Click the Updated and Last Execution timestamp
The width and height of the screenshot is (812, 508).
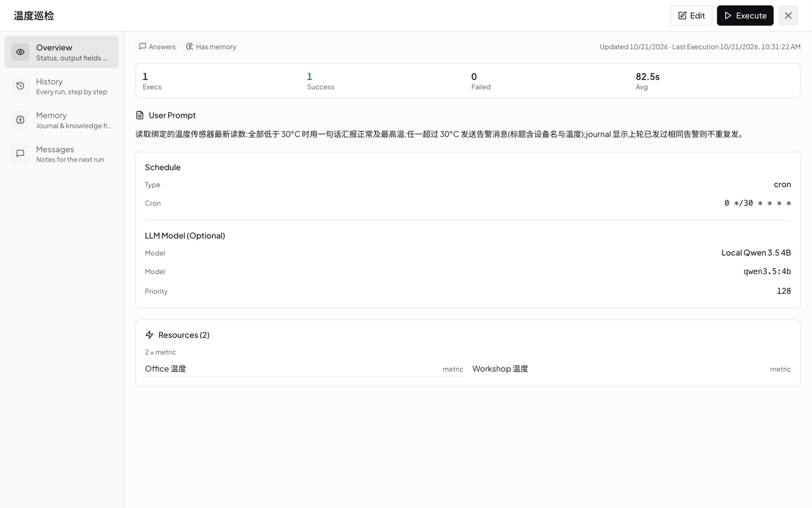[700, 47]
